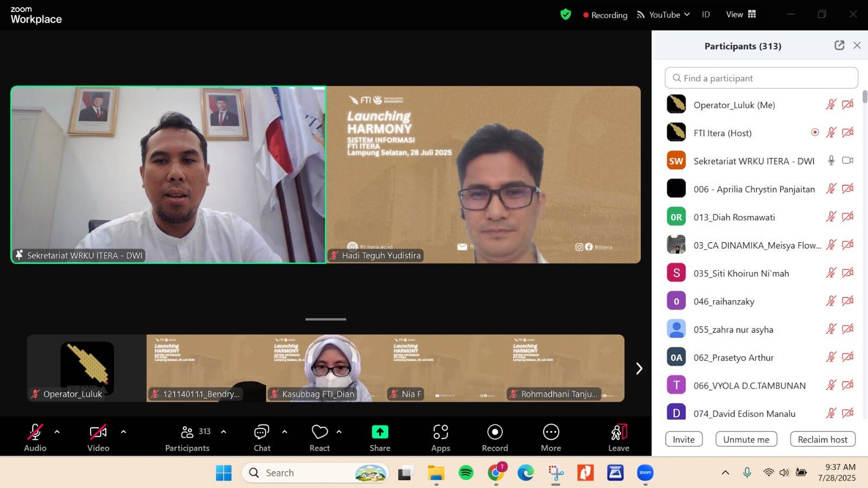Open the More options icon
Image resolution: width=868 pixels, height=488 pixels.
551,433
